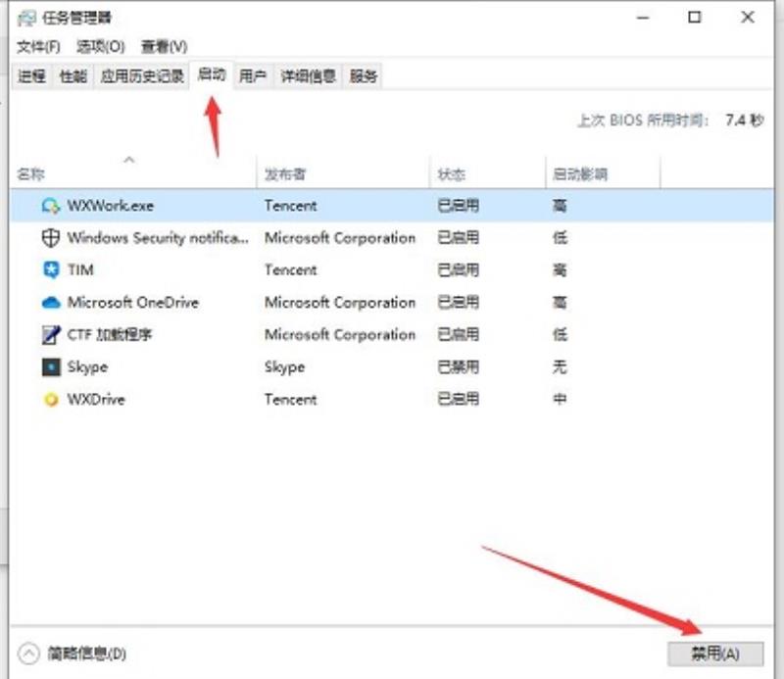Image resolution: width=784 pixels, height=679 pixels.
Task: Click Tencent publisher of WXDrive
Action: pos(290,400)
